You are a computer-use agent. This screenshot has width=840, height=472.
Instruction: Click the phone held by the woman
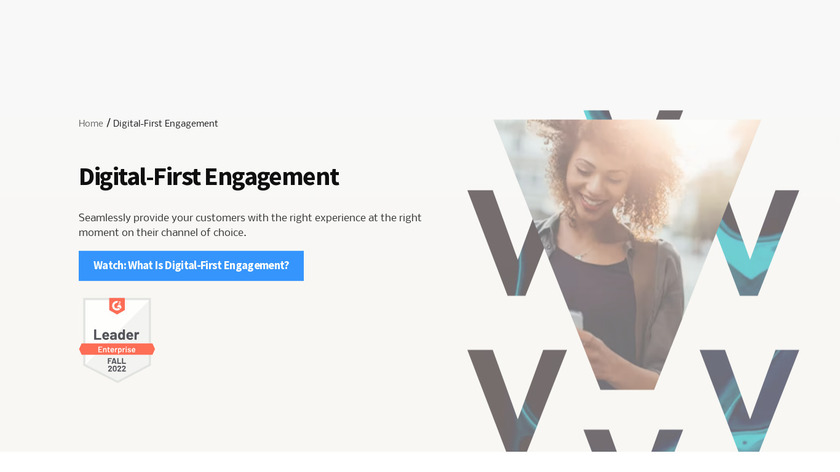[x=578, y=320]
